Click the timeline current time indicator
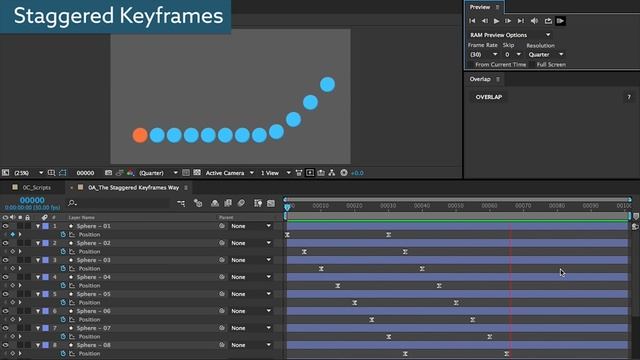This screenshot has height=360, width=640. click(287, 207)
